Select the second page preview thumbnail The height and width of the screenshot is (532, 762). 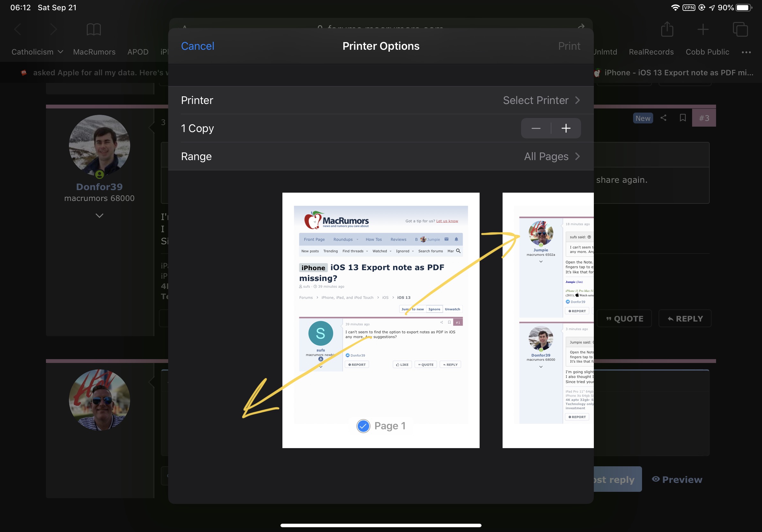click(x=548, y=320)
